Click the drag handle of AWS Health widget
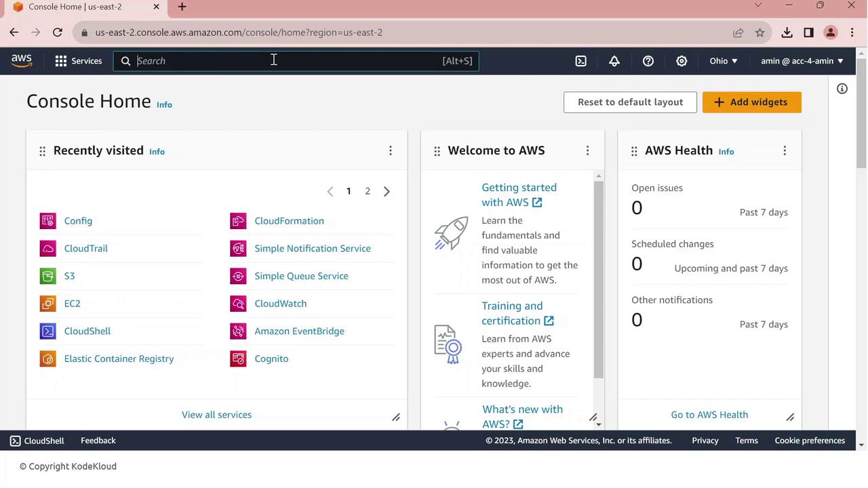868x488 pixels. (634, 151)
